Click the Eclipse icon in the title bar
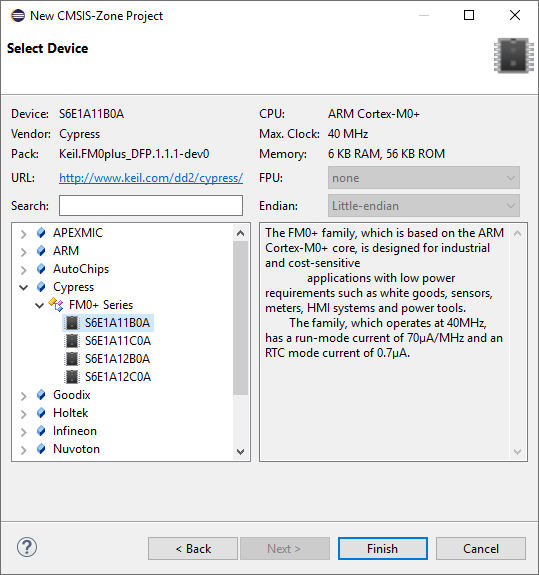Screen dimensions: 539x575 (18, 16)
